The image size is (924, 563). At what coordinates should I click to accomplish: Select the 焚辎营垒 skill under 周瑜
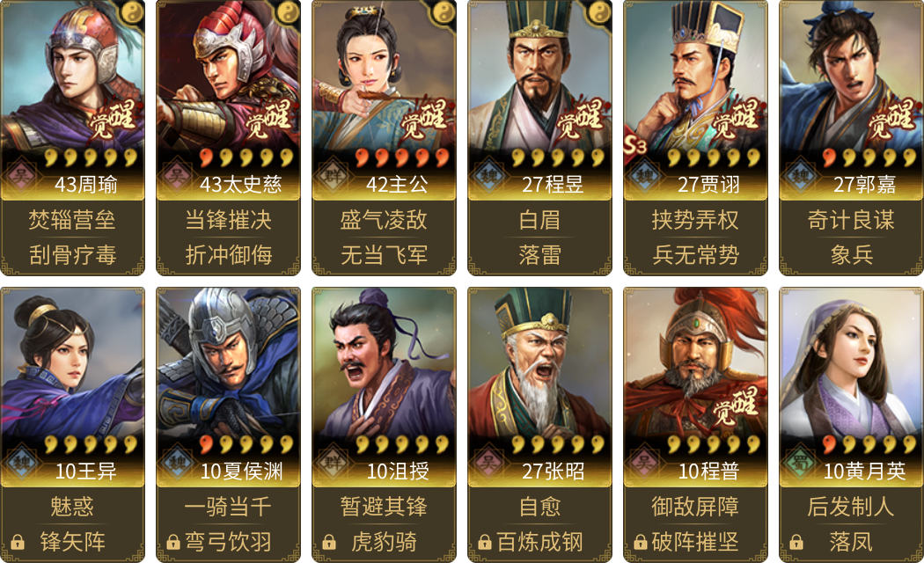(72, 220)
